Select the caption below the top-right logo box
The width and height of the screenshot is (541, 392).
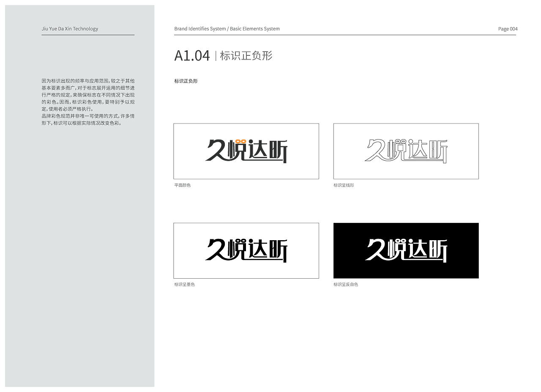point(343,185)
